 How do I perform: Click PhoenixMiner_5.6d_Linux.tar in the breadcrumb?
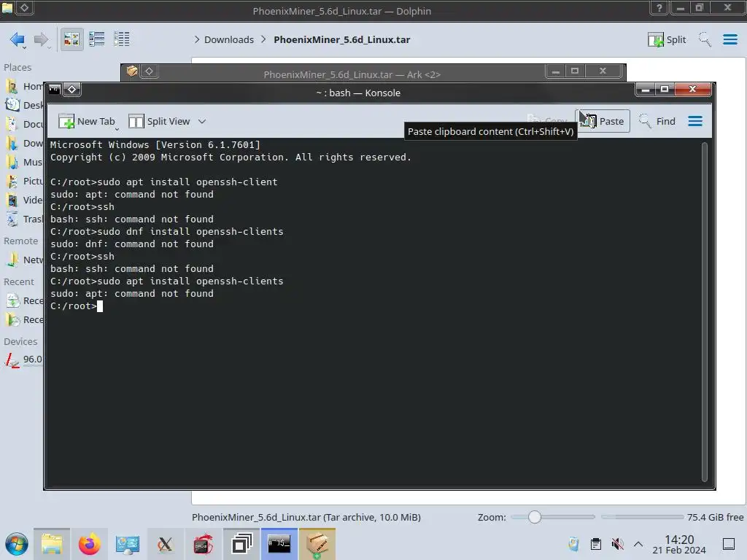[341, 39]
